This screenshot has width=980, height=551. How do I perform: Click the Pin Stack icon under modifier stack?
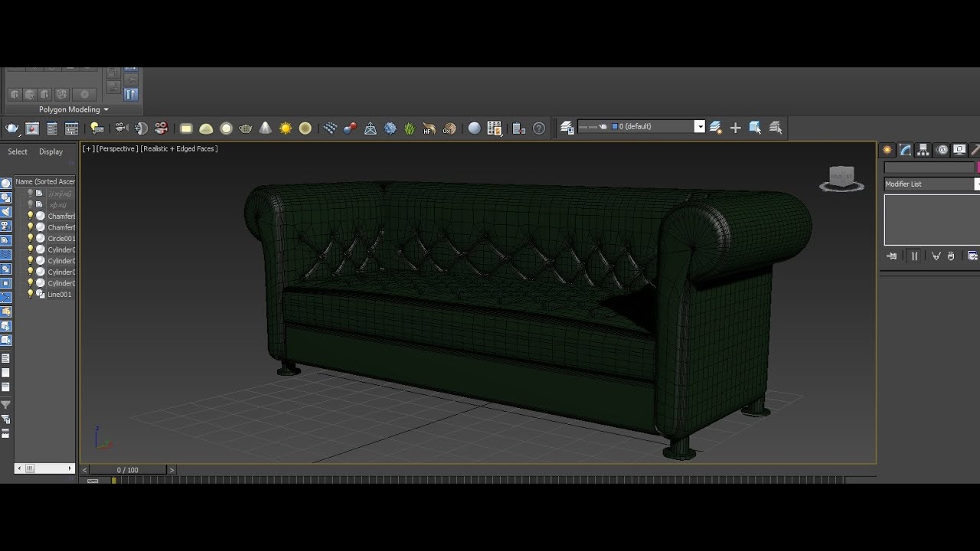(891, 256)
